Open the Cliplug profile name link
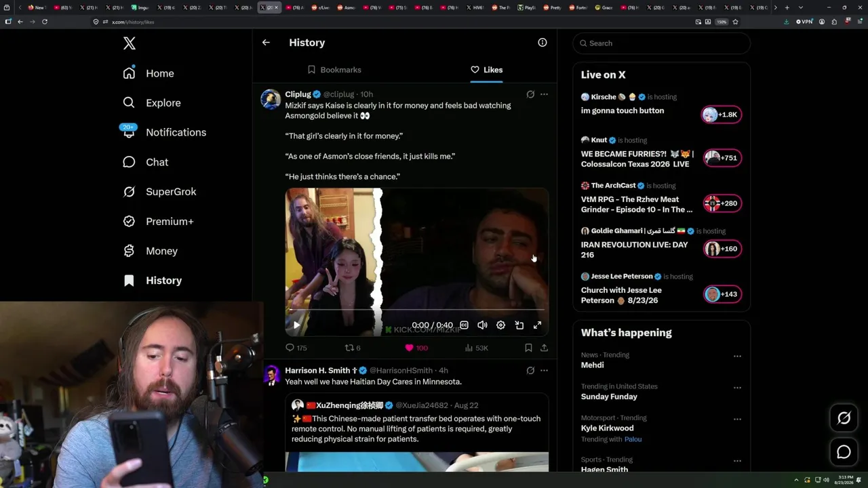Viewport: 868px width, 488px height. tap(298, 94)
